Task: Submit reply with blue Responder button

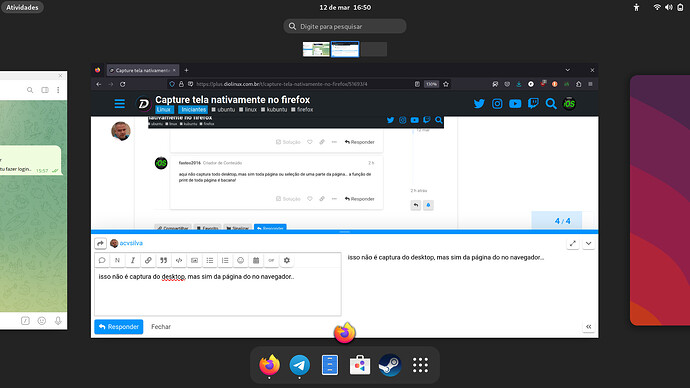Action: tap(119, 327)
